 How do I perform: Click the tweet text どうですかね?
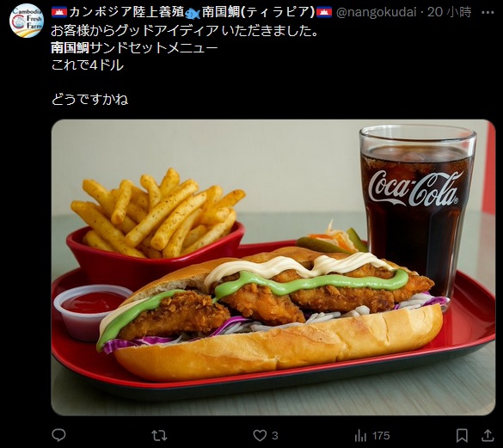pyautogui.click(x=89, y=99)
